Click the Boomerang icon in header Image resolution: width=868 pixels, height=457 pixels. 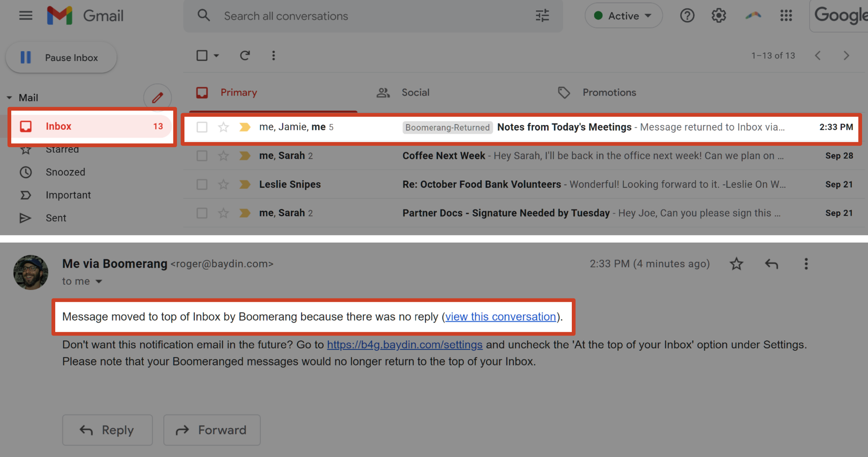753,16
